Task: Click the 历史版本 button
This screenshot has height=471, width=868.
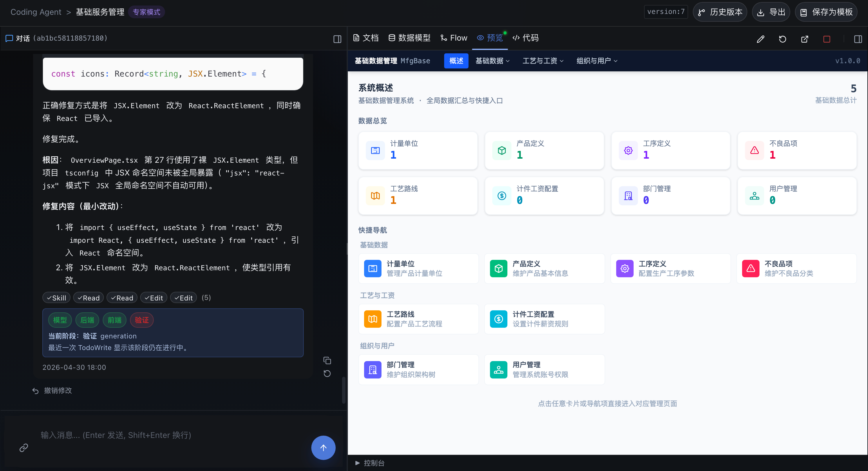Action: [720, 12]
